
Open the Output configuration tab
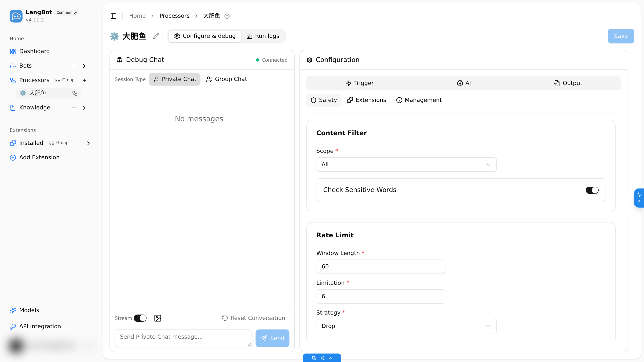click(568, 83)
